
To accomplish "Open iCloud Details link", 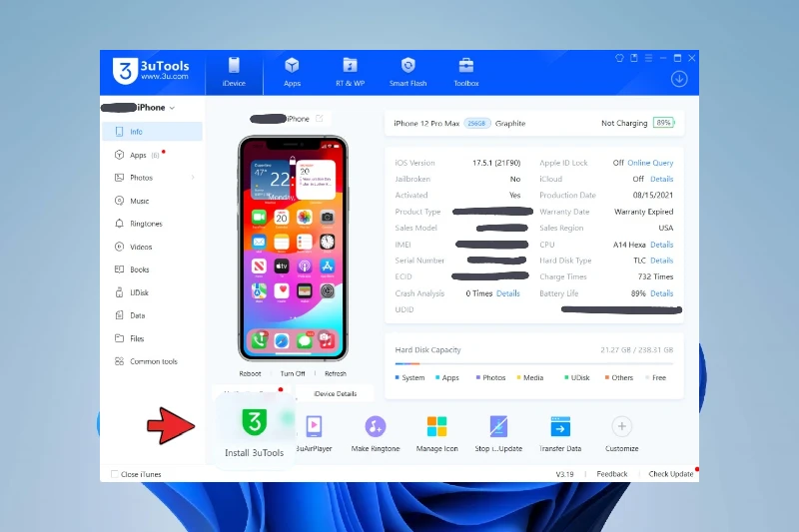I will (661, 180).
